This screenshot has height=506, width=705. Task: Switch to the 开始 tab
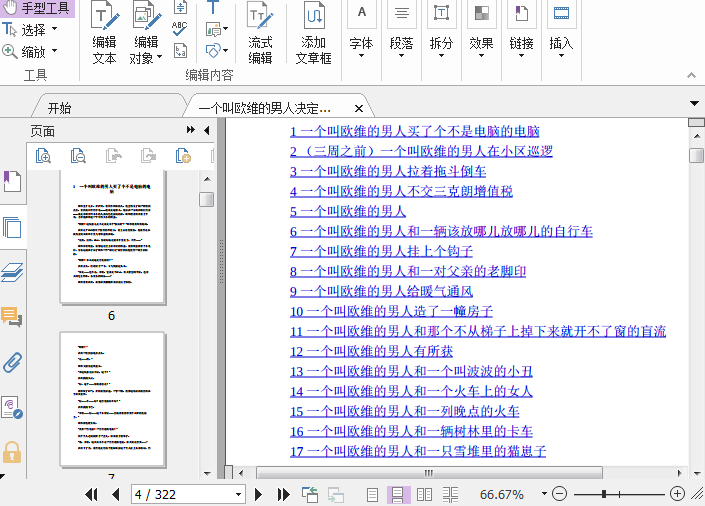pyautogui.click(x=59, y=108)
